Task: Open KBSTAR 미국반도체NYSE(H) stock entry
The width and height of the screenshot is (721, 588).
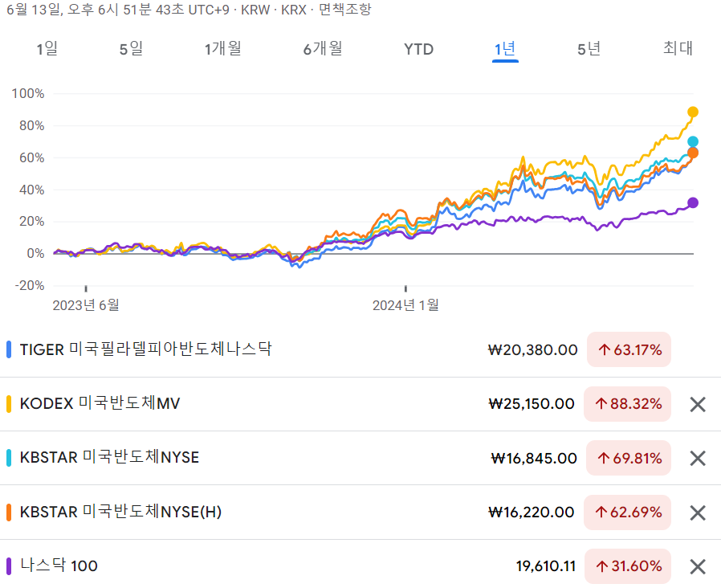Action: (x=120, y=512)
